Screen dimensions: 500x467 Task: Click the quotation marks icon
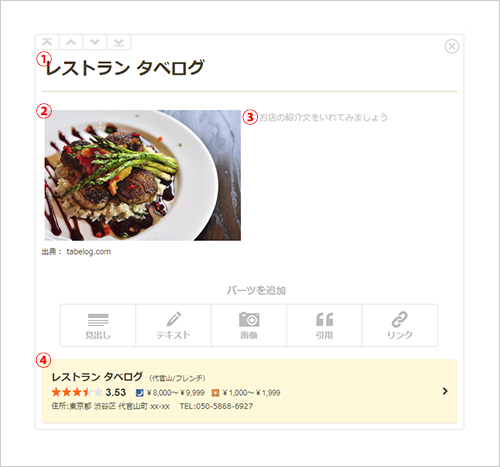(x=325, y=319)
